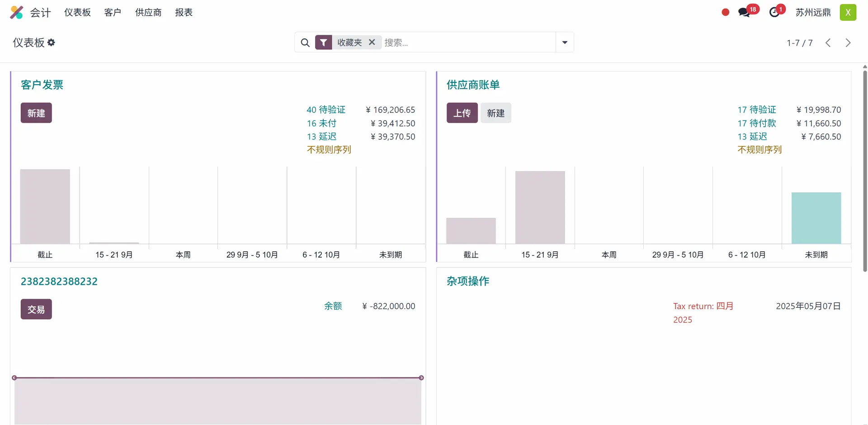Open the user avatar menu
This screenshot has width=868, height=425.
click(848, 12)
